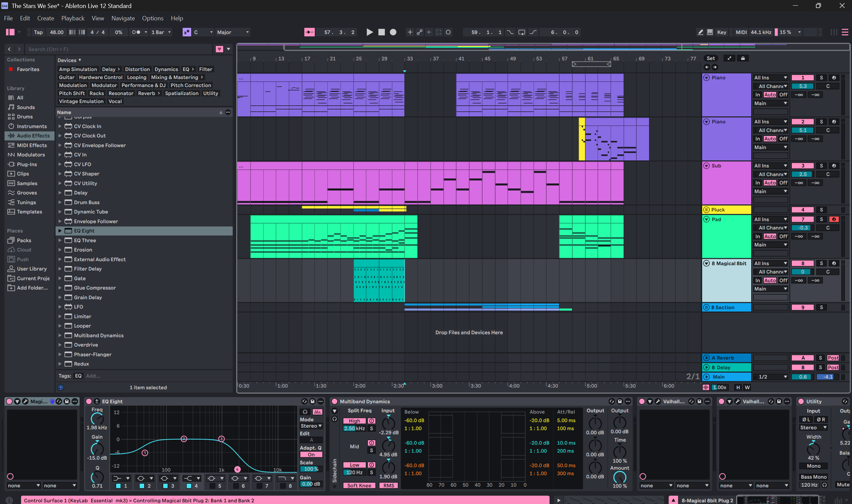The width and height of the screenshot is (852, 504).
Task: Click the Tap tempo button
Action: tap(38, 32)
